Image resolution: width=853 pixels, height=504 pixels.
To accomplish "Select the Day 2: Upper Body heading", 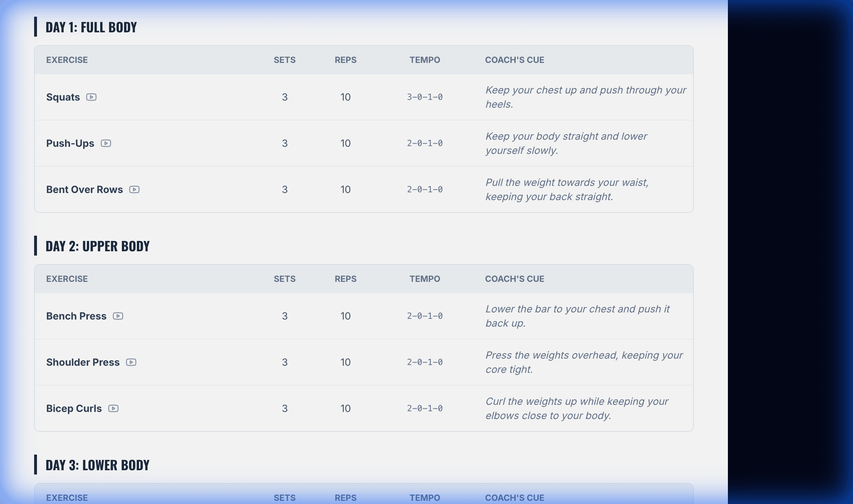I will pyautogui.click(x=97, y=246).
